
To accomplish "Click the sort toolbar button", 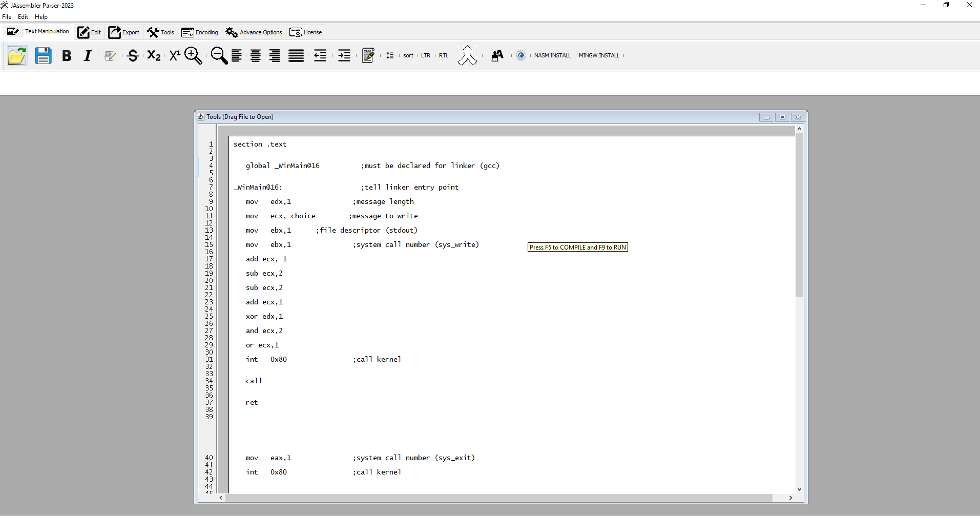I will click(x=408, y=55).
